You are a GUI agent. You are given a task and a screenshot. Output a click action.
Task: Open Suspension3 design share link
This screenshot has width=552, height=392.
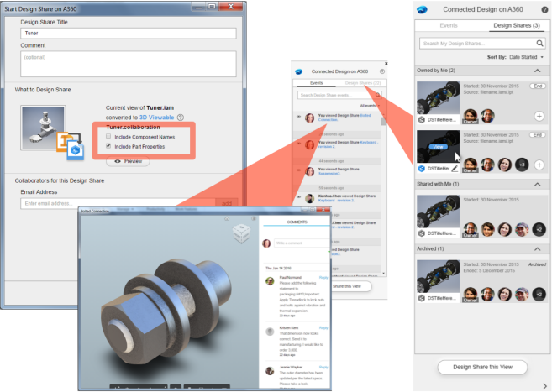coord(329,174)
